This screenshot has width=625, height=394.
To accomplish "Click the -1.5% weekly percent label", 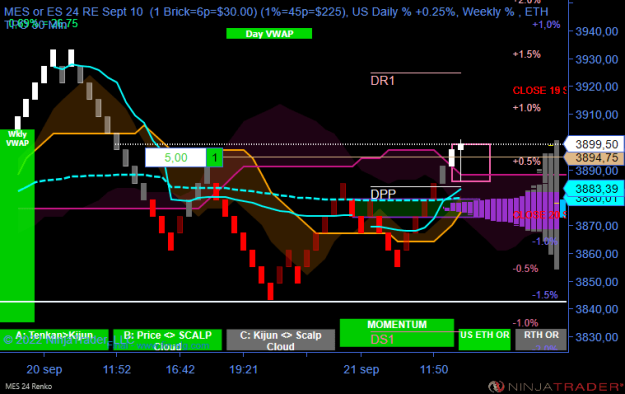I will click(545, 295).
